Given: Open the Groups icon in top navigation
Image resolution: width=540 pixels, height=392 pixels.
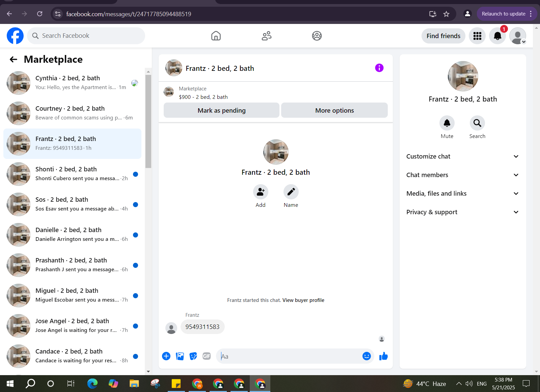Looking at the screenshot, I should click(x=317, y=36).
